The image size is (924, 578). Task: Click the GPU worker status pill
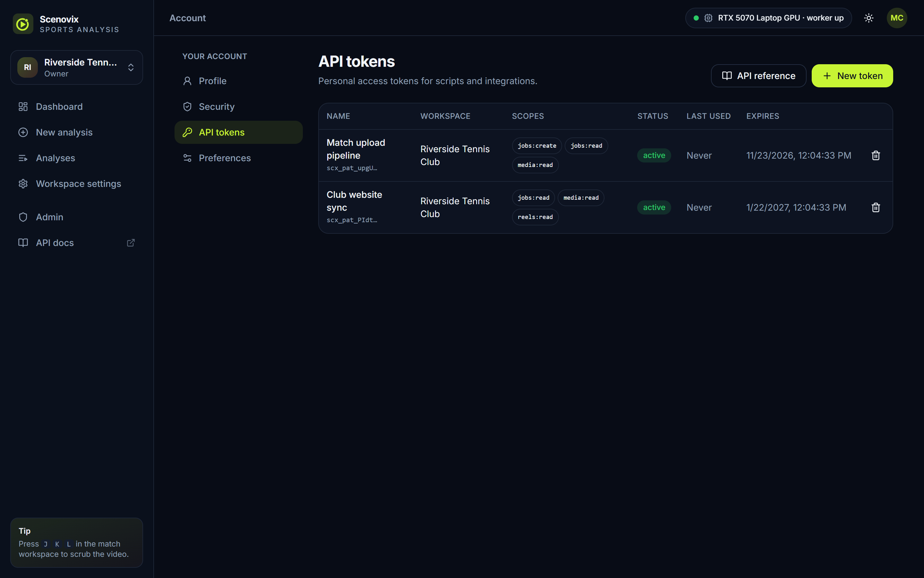768,18
